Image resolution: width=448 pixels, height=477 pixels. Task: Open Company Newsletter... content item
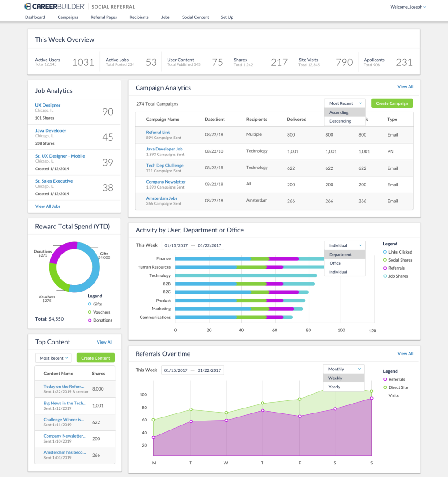[65, 436]
